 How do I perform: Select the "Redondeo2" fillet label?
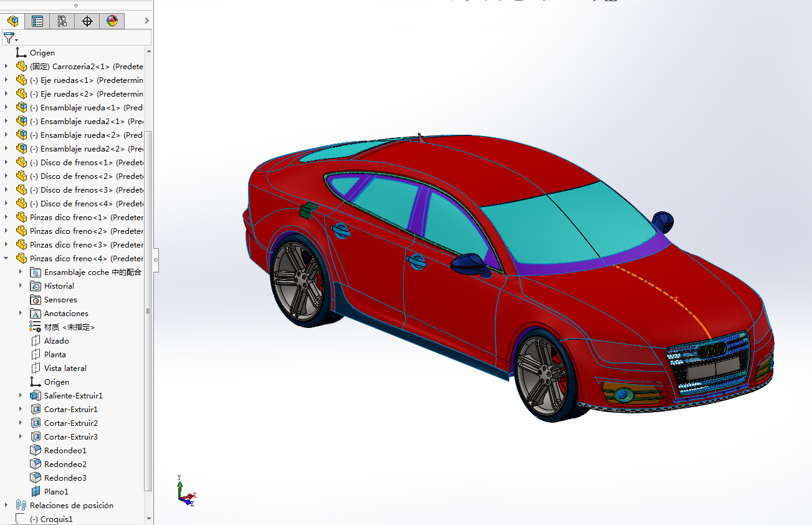pos(65,465)
